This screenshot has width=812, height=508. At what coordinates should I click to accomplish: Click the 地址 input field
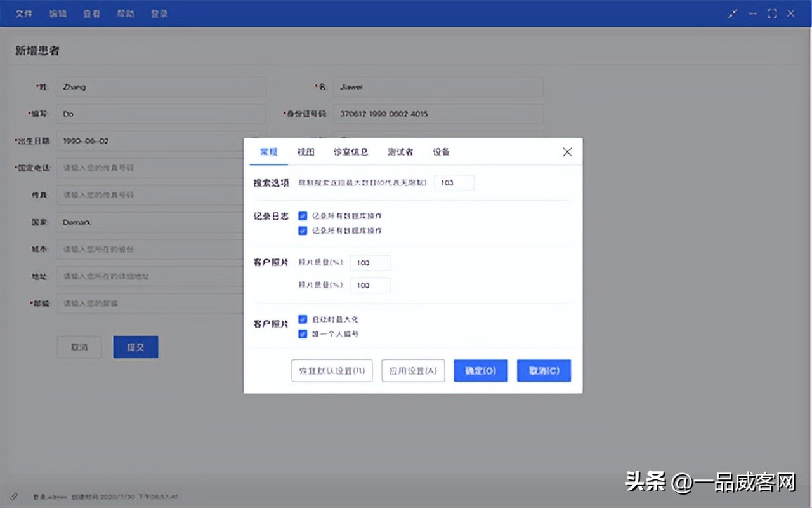(150, 276)
